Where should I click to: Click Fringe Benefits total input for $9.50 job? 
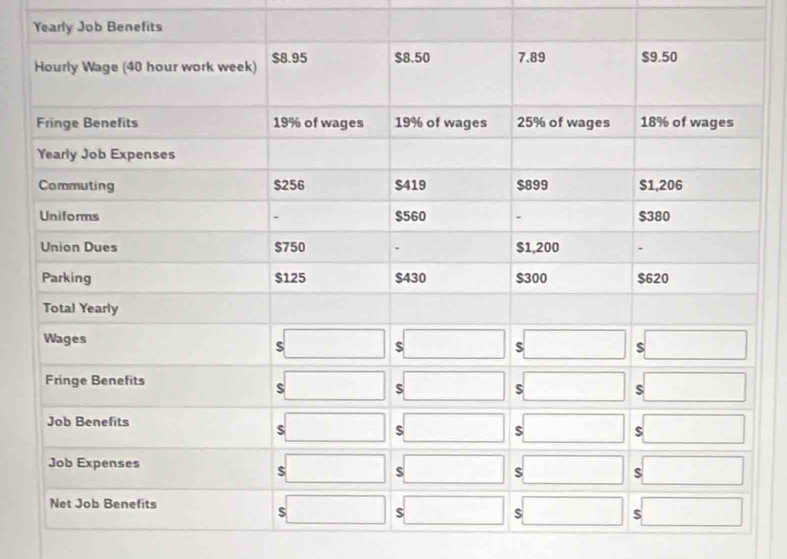(698, 387)
